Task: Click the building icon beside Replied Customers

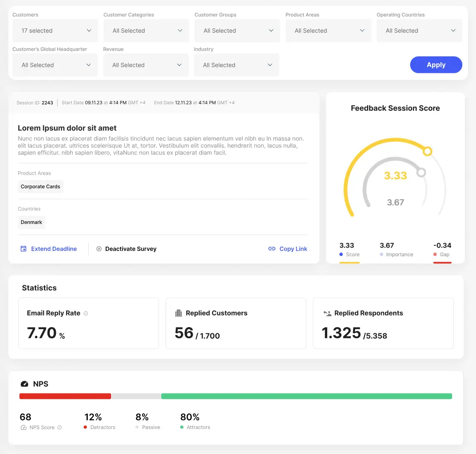Action: [x=179, y=313]
